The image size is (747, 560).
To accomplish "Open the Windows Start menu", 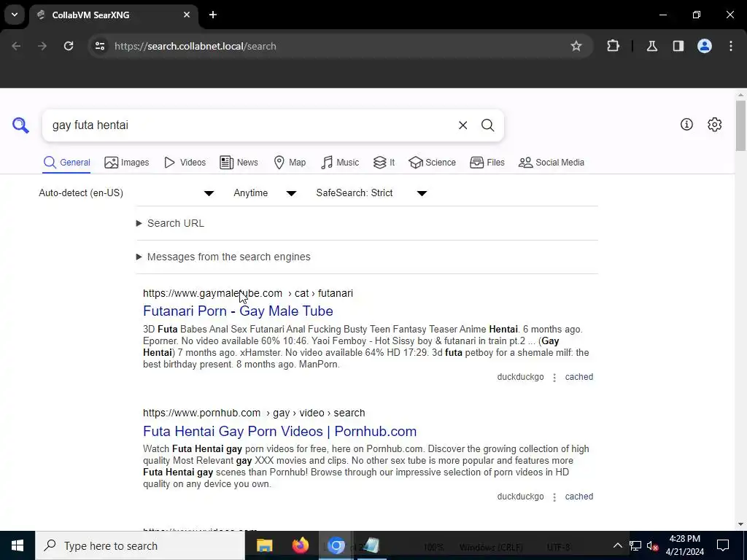I will point(18,545).
